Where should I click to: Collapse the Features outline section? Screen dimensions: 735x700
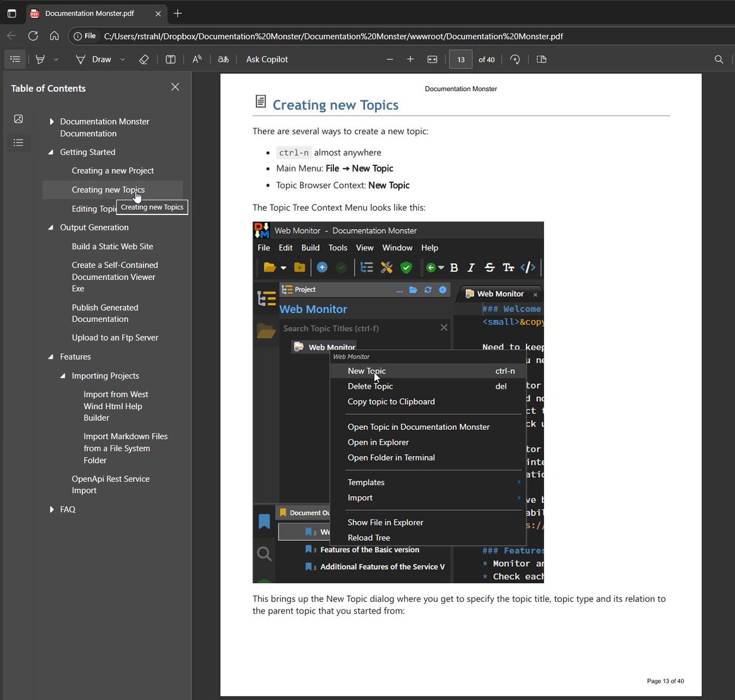pos(51,357)
